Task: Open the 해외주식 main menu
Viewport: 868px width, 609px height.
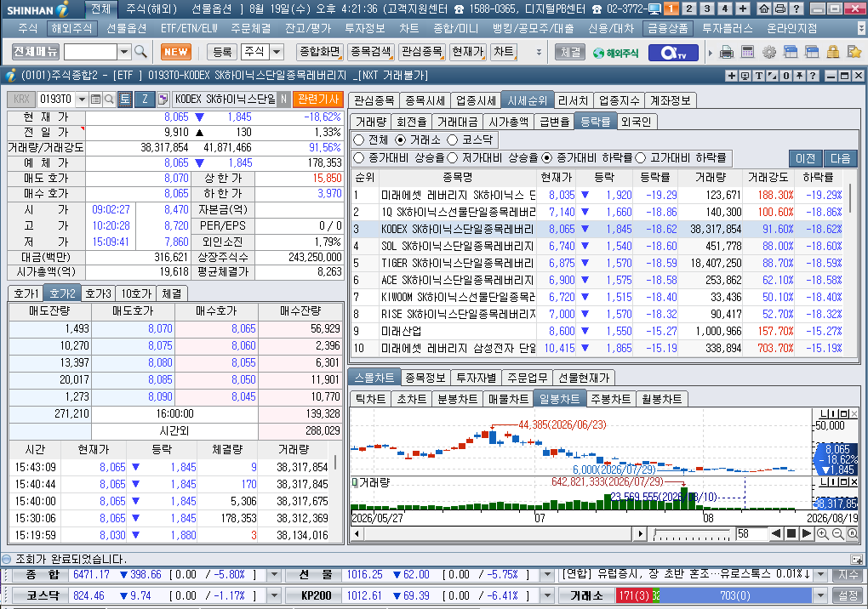Action: [71, 28]
